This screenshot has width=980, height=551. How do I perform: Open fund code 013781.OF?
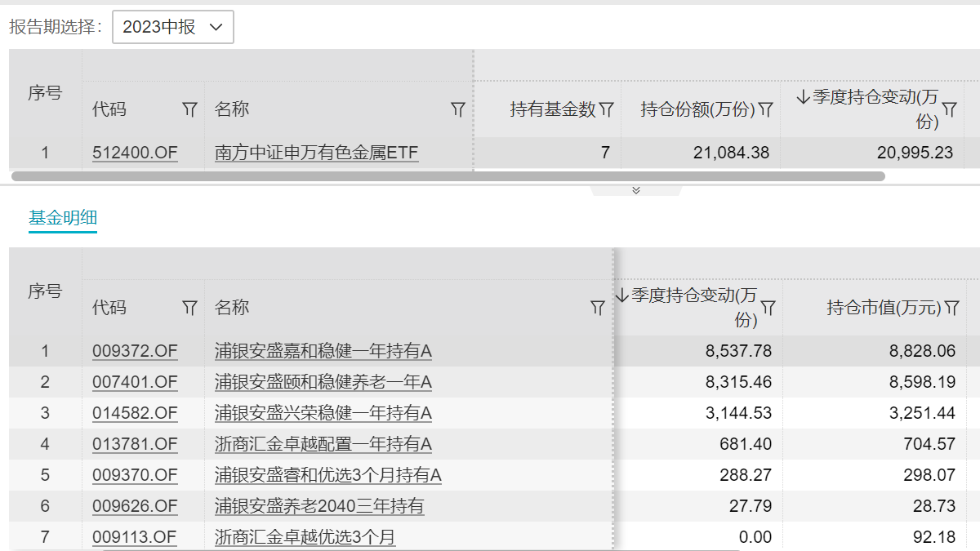pos(135,444)
